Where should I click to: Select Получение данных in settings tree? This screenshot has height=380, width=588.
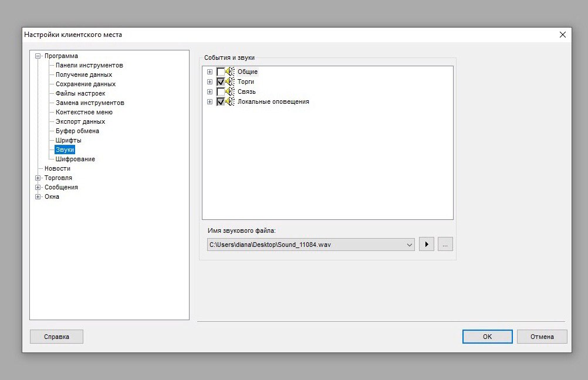pyautogui.click(x=84, y=74)
